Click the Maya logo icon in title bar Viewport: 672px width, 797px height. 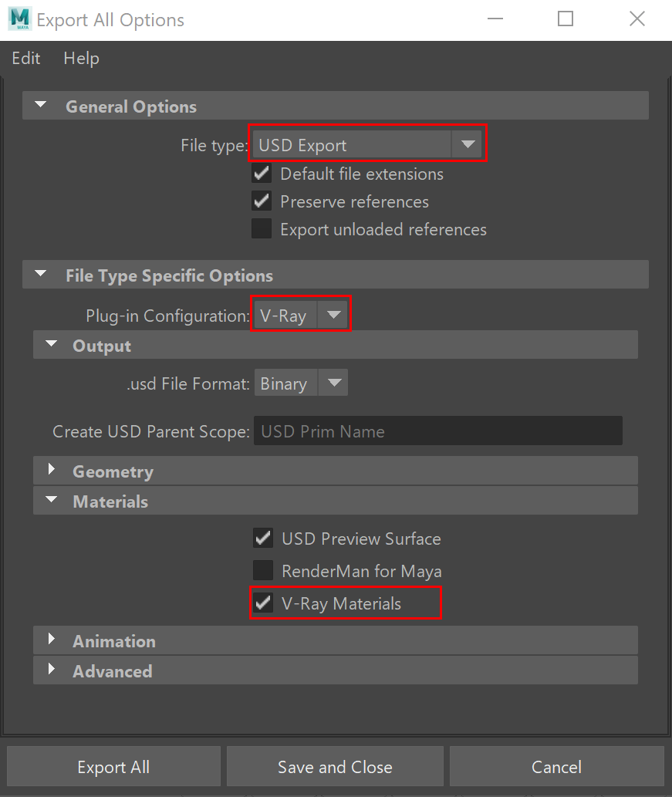tap(20, 19)
